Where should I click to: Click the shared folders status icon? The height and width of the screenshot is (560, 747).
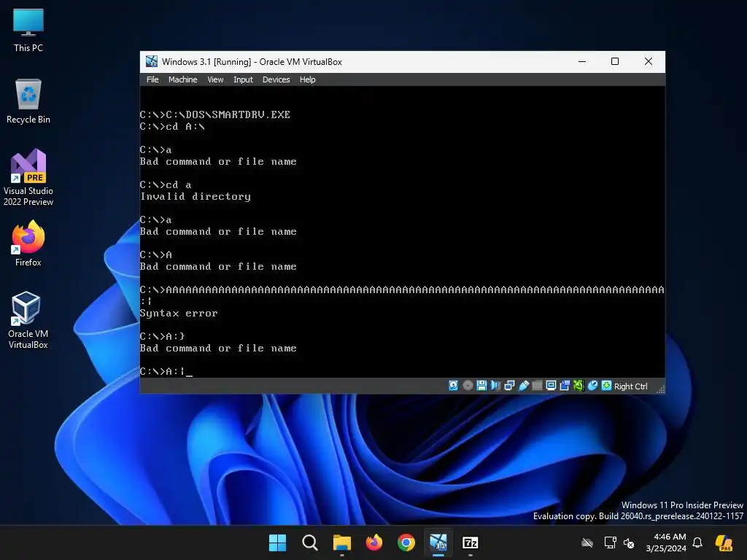pos(537,386)
